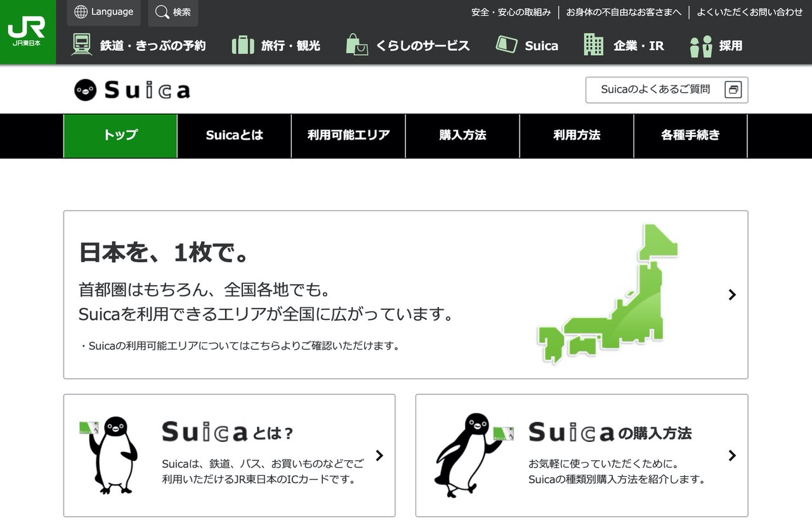Click the shopping bag icon beside くらしのサービス
This screenshot has height=527, width=812.
click(357, 44)
